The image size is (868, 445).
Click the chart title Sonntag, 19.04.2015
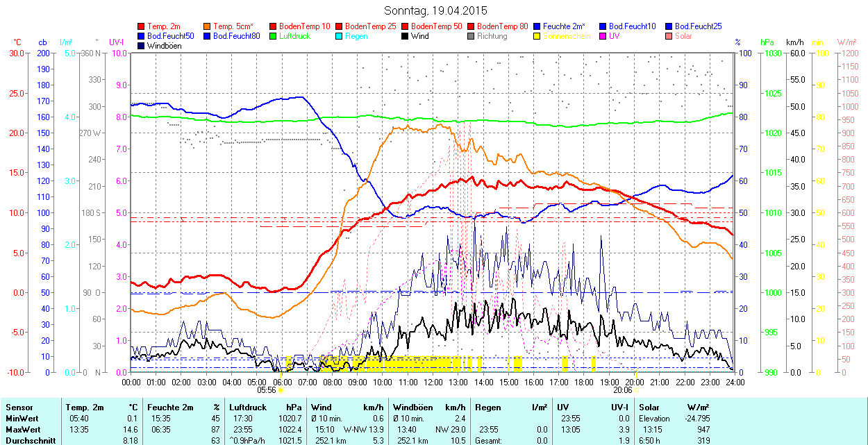coord(435,11)
